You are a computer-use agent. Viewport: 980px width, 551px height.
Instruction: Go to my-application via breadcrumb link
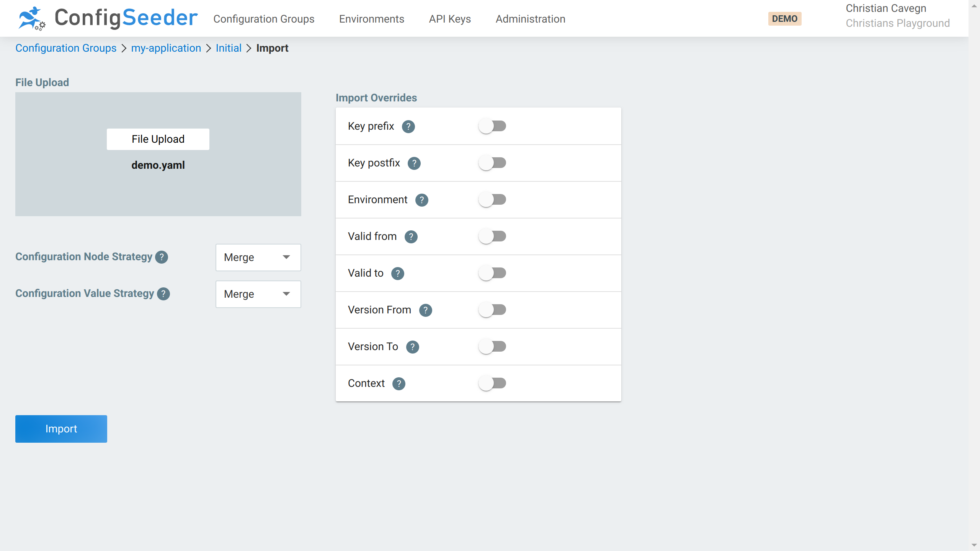click(x=166, y=48)
